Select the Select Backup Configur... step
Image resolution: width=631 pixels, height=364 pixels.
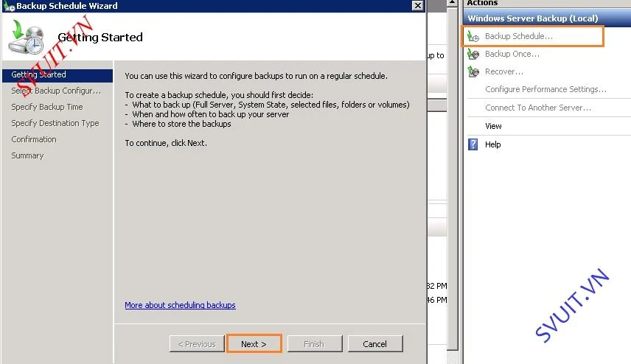[x=56, y=91]
